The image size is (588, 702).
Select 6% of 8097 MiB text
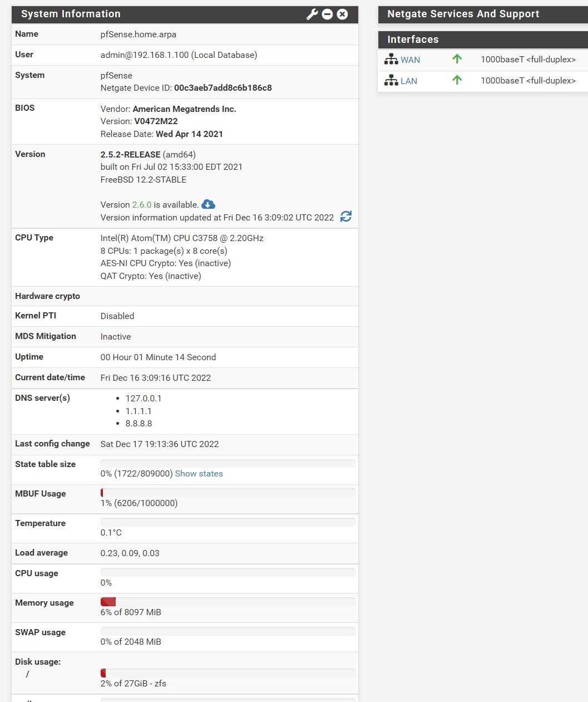click(x=131, y=612)
